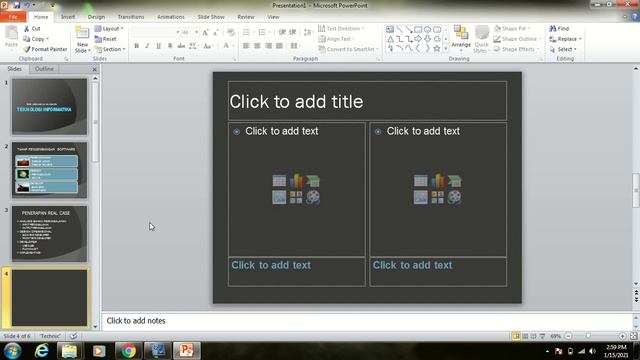The image size is (640, 360).
Task: Open the Replace dropdown
Action: pyautogui.click(x=565, y=39)
